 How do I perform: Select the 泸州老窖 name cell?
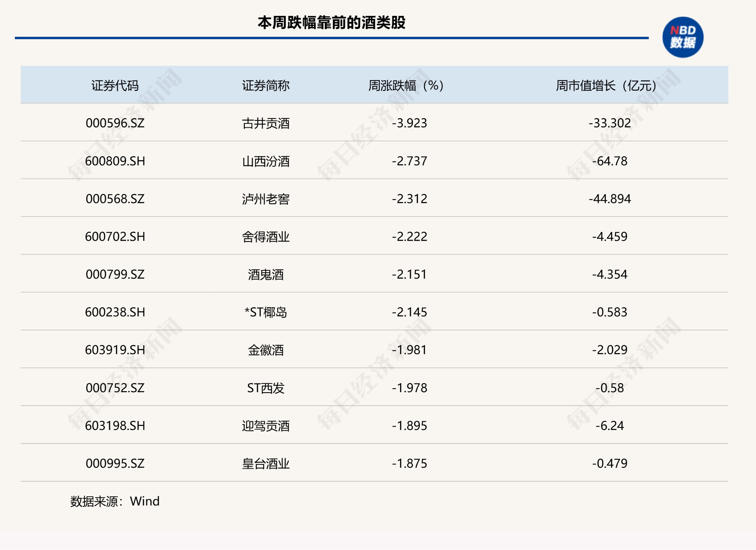[x=266, y=199]
